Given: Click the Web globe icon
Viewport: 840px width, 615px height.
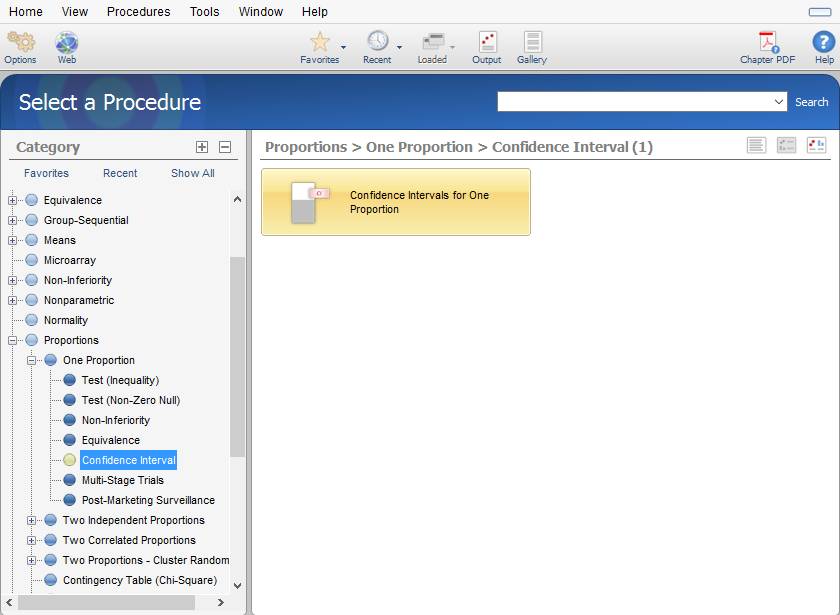Looking at the screenshot, I should point(67,42).
